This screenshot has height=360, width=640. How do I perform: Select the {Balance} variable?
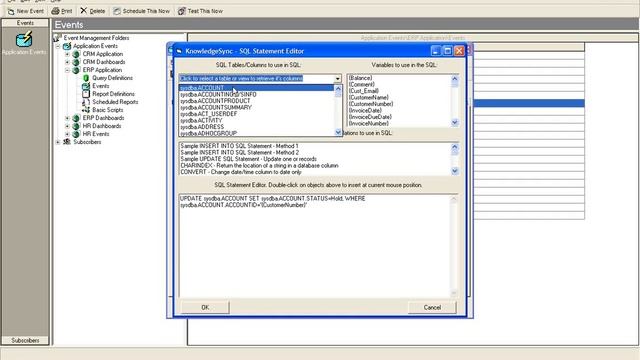pos(360,78)
